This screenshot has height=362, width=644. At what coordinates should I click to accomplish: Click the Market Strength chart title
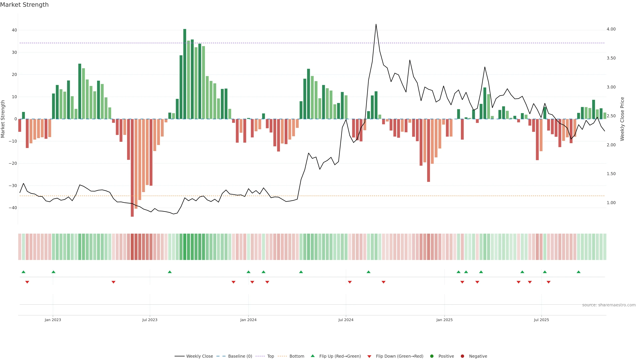click(24, 5)
